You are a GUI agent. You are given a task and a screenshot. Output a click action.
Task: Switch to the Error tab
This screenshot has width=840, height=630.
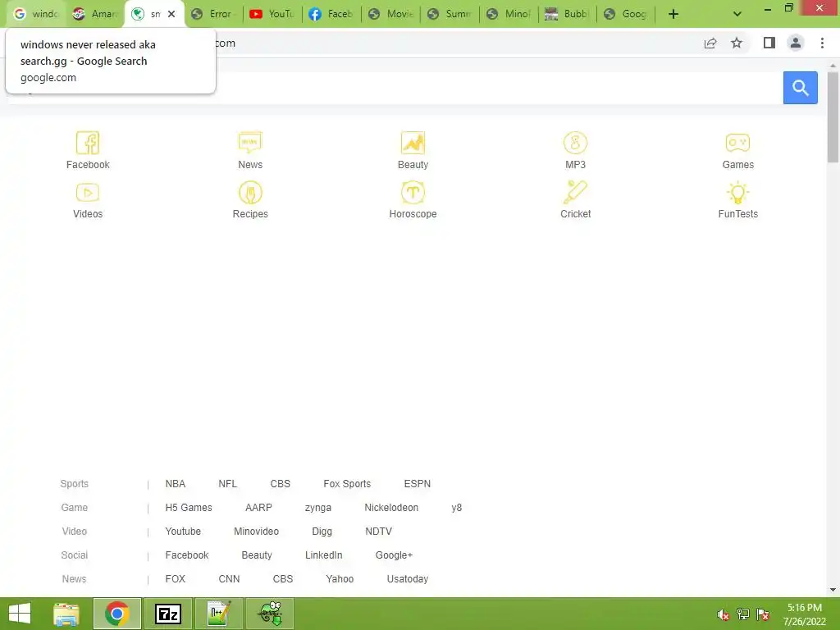pyautogui.click(x=213, y=14)
